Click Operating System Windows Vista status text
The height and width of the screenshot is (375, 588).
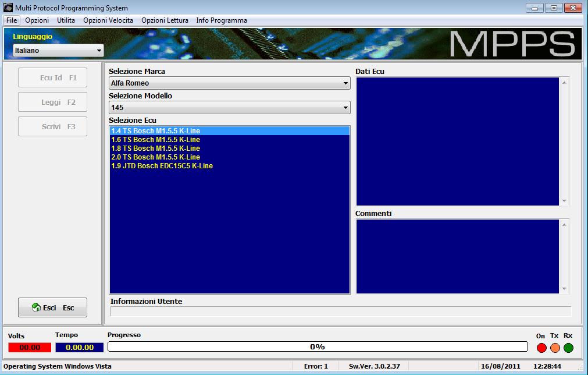click(58, 366)
